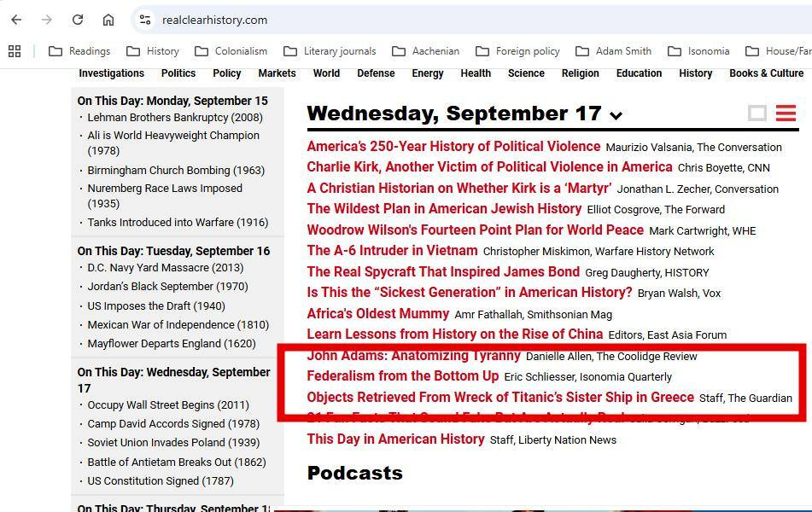Open The Wildest Plan in American Jewish History
The height and width of the screenshot is (512, 812).
pyautogui.click(x=444, y=209)
